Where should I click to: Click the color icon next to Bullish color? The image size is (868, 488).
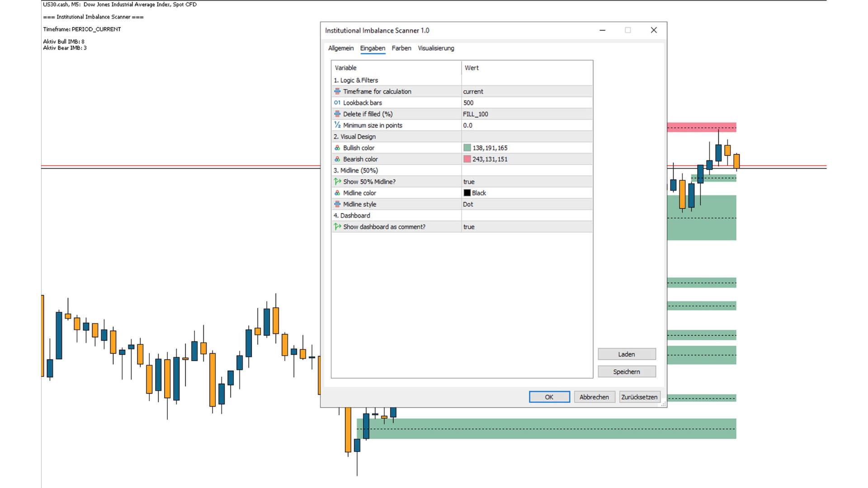click(x=337, y=148)
